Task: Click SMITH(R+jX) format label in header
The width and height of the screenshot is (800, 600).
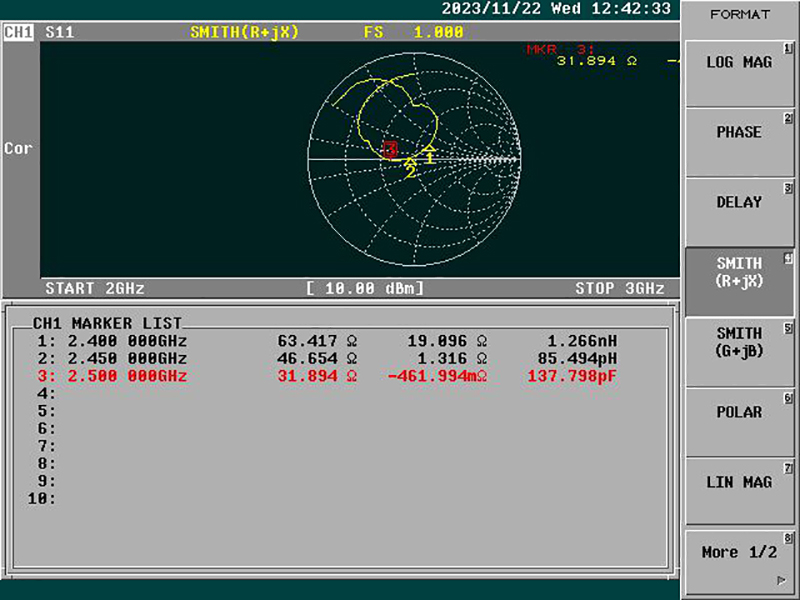Action: point(244,32)
